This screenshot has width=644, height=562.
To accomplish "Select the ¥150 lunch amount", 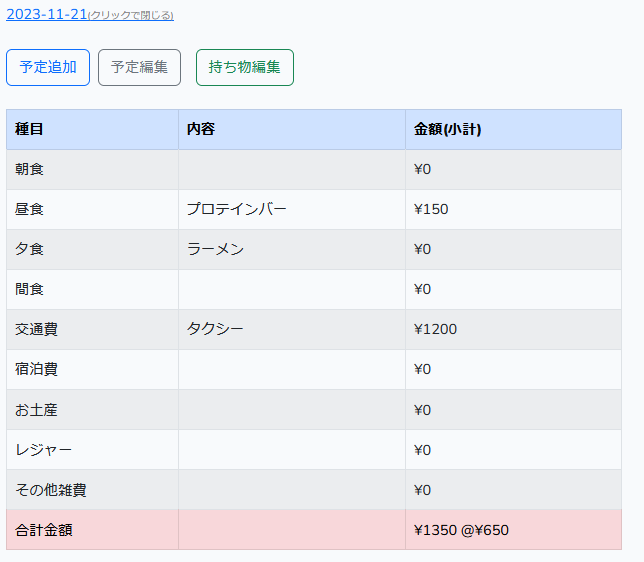I will click(431, 209).
